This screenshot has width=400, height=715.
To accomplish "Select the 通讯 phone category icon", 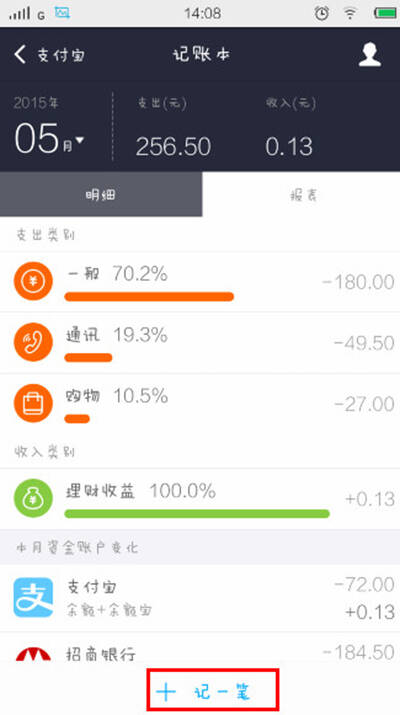I will (33, 342).
